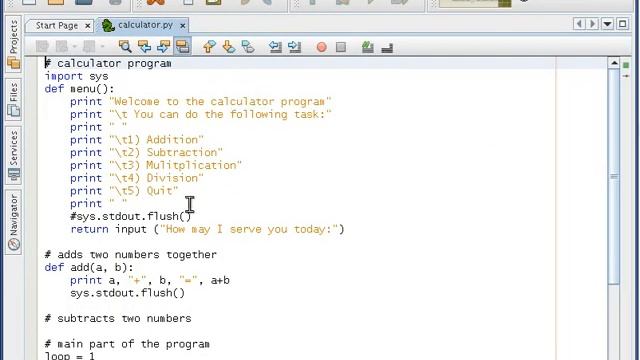
Task: Click the Find Selection magnifier icon
Action: pos(125,47)
